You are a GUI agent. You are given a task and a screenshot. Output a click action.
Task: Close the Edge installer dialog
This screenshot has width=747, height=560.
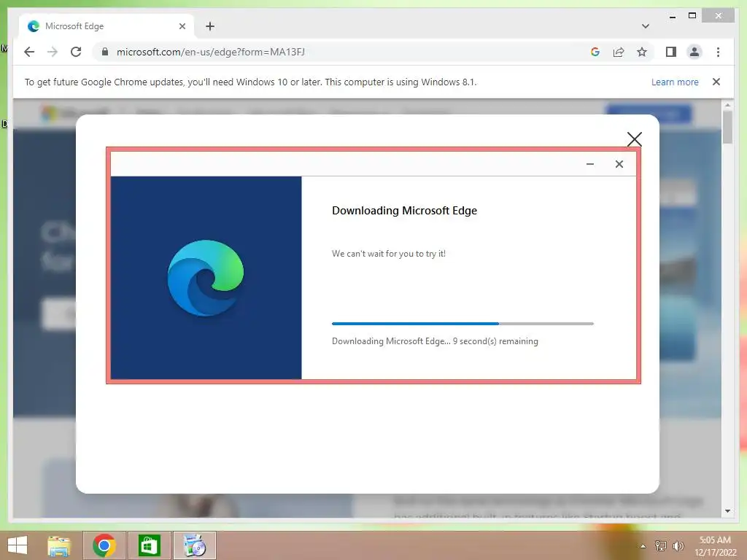tap(619, 164)
